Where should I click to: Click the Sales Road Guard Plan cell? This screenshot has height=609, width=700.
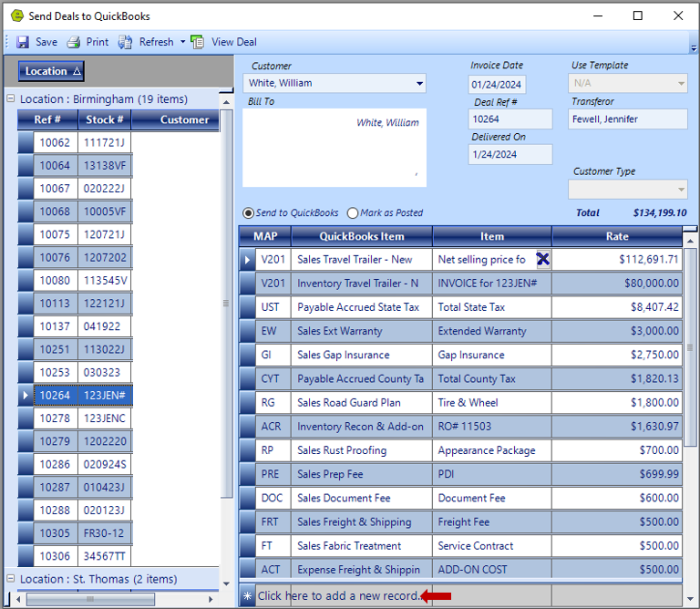coord(362,403)
